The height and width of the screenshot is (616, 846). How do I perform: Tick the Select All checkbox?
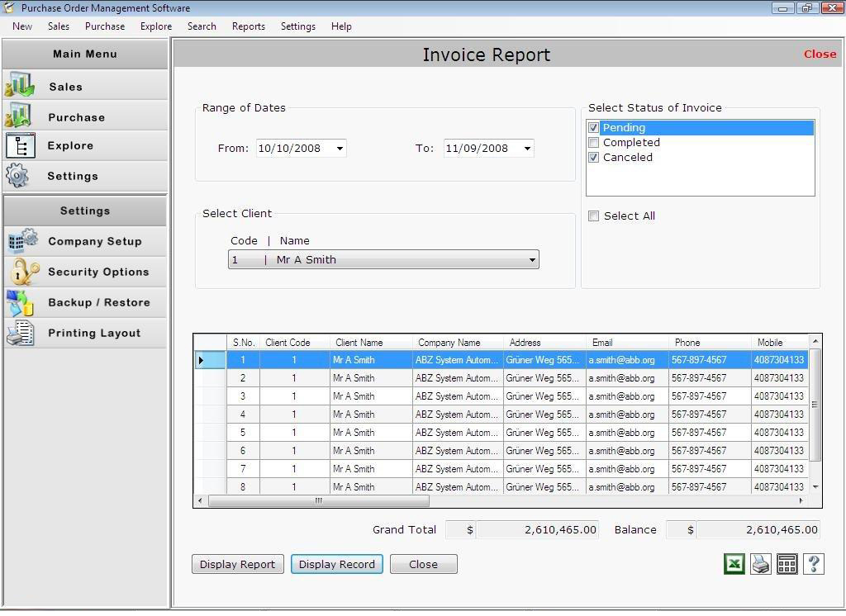coord(593,216)
